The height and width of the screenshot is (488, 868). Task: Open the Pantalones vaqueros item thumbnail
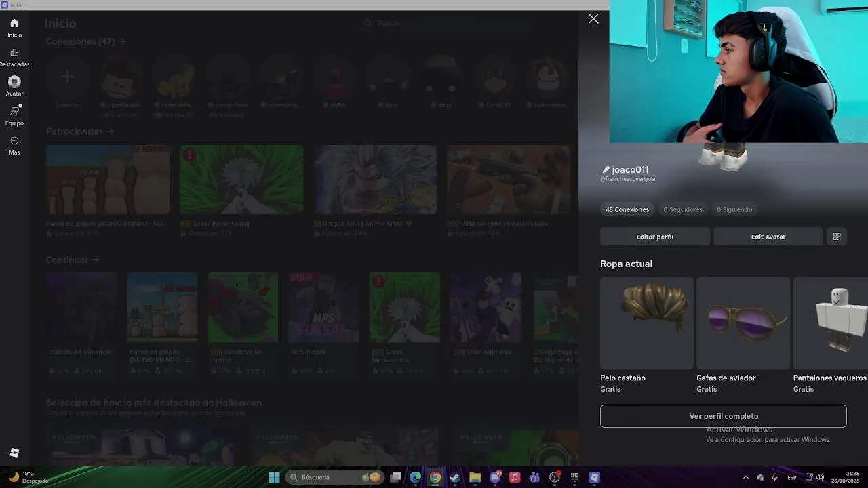click(831, 323)
